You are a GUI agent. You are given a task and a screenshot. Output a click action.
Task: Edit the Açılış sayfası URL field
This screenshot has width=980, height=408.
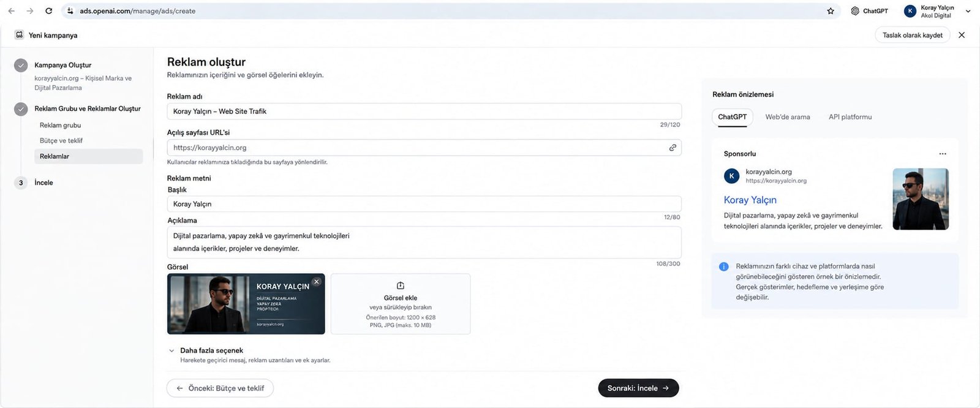coord(424,148)
